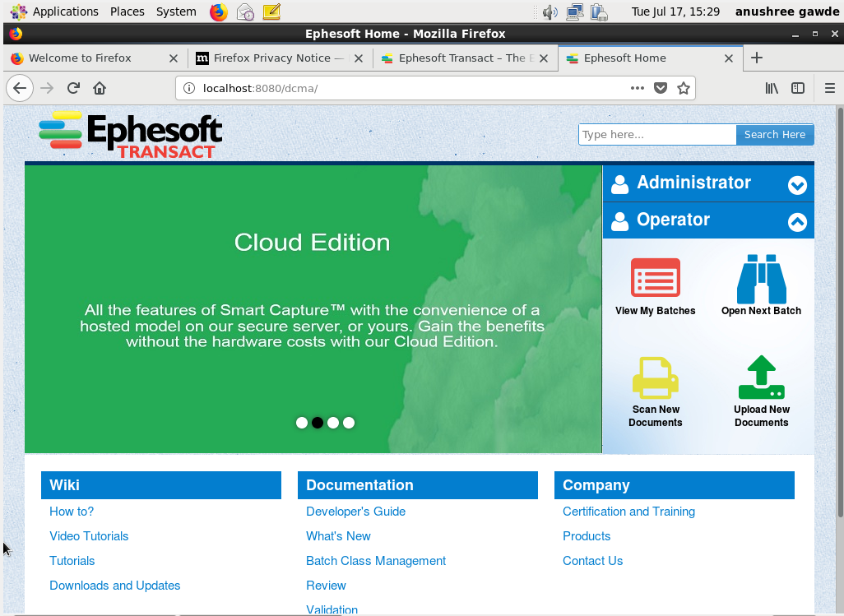Open Certification and Training link

tap(628, 512)
